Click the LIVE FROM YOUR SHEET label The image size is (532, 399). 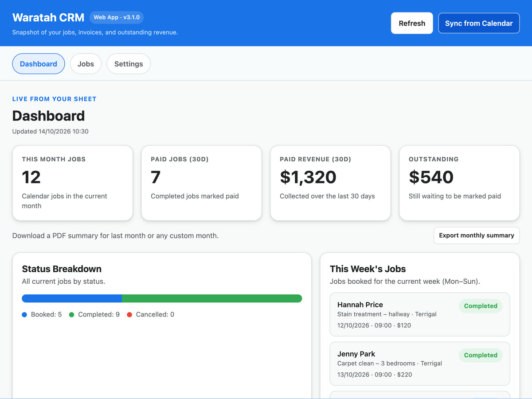click(54, 99)
